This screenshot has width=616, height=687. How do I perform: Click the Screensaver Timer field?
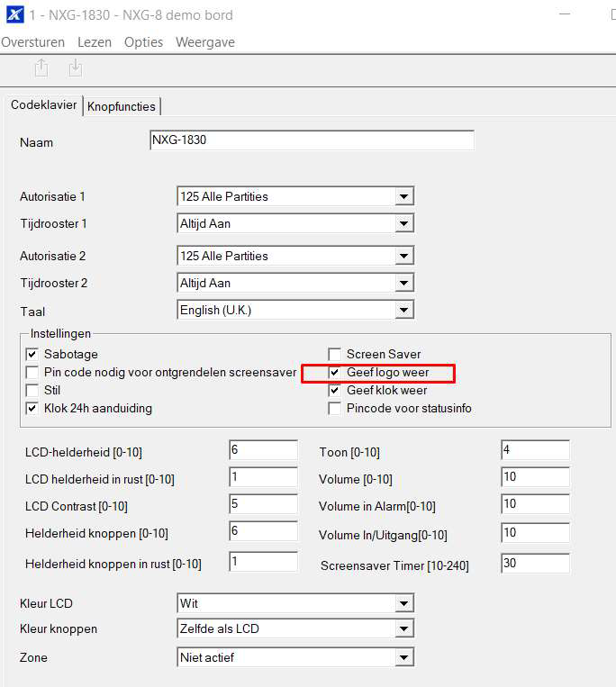(x=535, y=564)
